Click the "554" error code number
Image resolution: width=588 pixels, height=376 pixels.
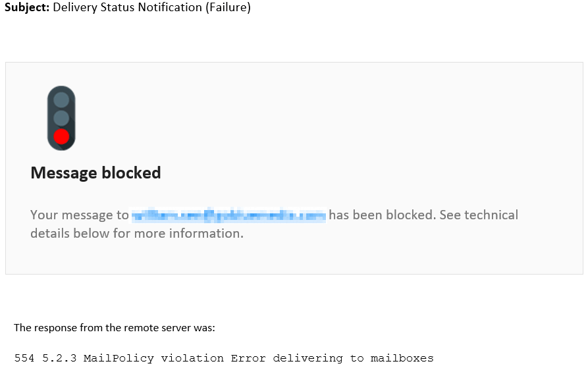[x=24, y=358]
